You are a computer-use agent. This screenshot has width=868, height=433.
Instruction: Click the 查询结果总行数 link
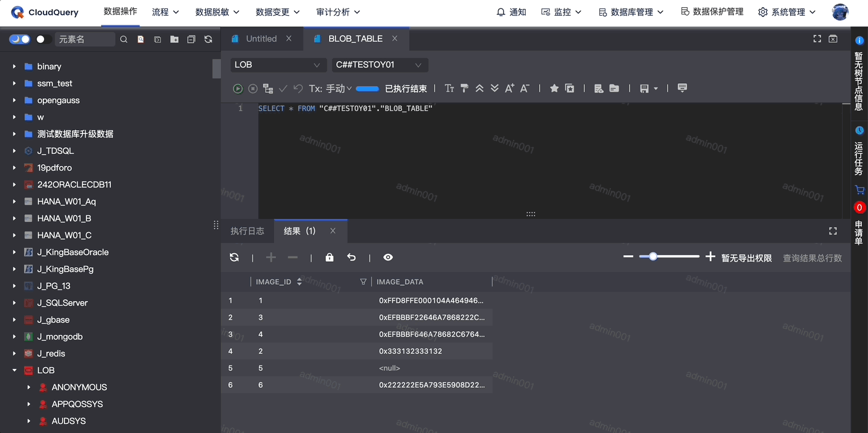click(812, 256)
